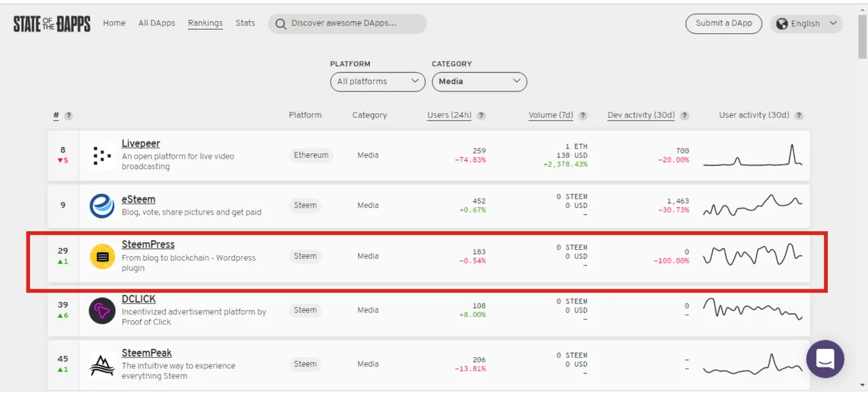The image size is (868, 393).
Task: Expand the All platforms dropdown
Action: [x=378, y=82]
